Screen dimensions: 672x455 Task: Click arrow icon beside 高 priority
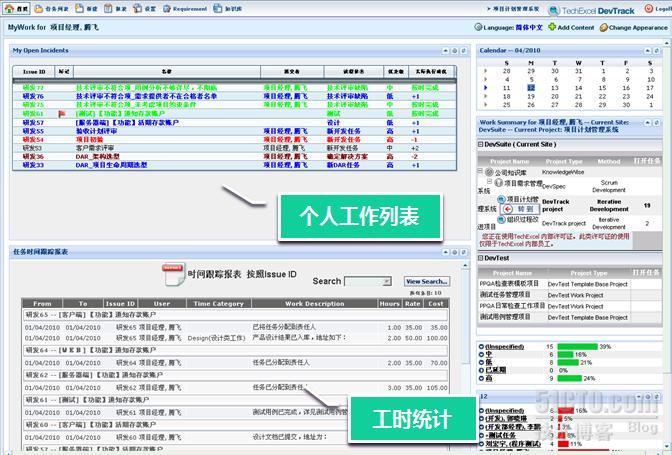(x=481, y=378)
